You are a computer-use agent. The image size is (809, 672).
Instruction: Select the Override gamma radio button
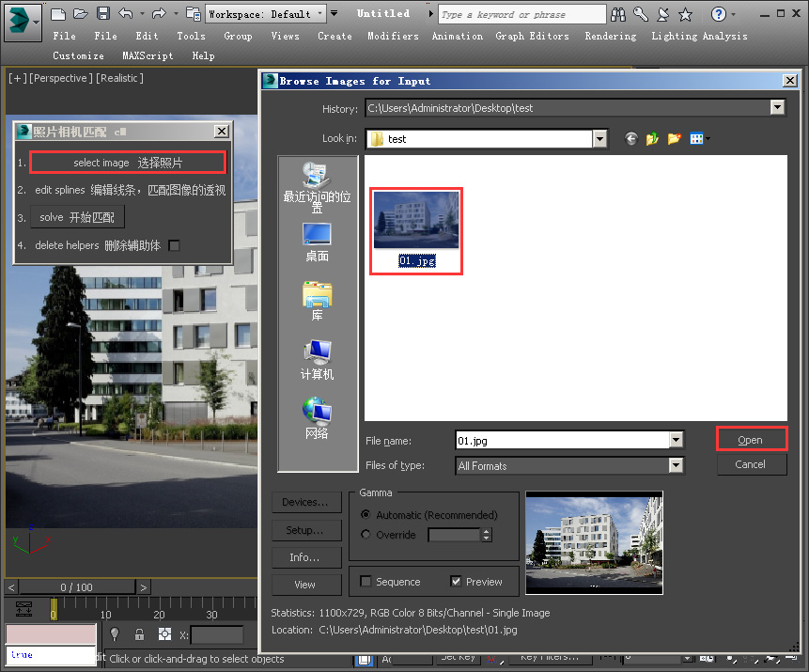coord(366,535)
